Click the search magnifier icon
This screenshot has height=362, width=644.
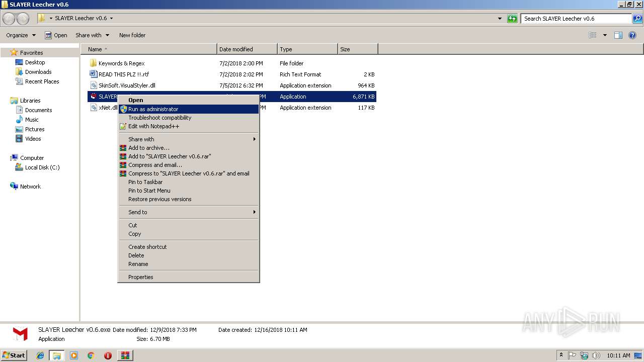[x=637, y=19]
